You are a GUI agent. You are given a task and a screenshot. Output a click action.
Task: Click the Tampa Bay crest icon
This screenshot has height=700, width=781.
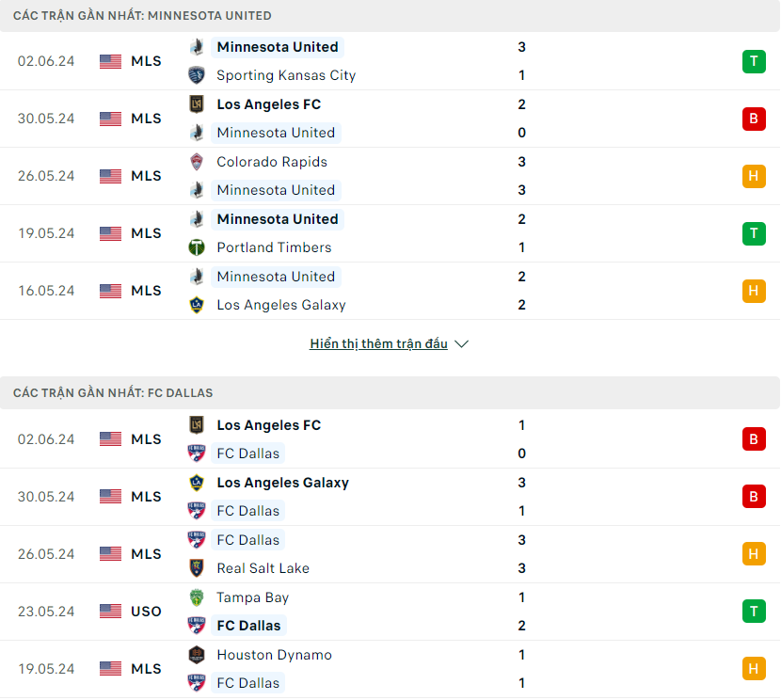197,597
